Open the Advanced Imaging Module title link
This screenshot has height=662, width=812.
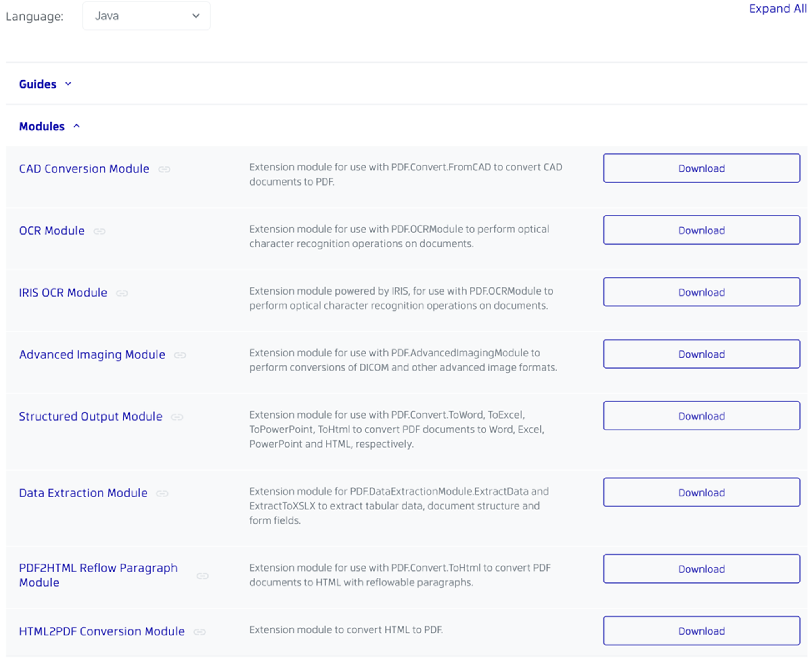click(x=92, y=354)
